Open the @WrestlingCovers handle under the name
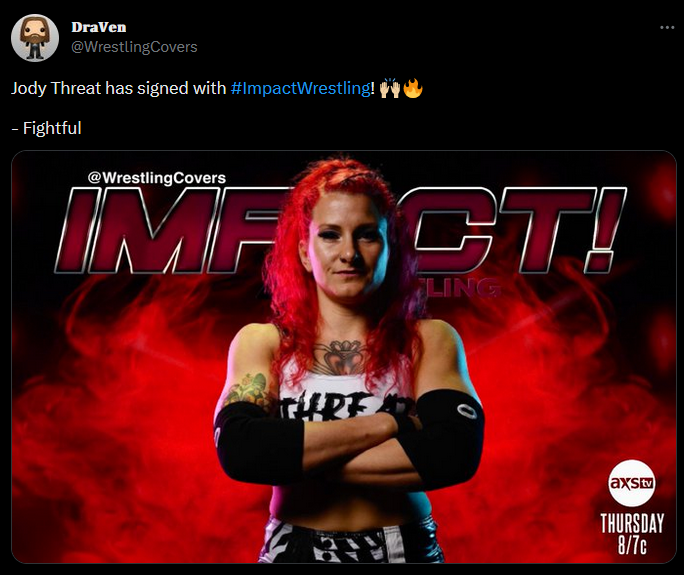 (134, 47)
